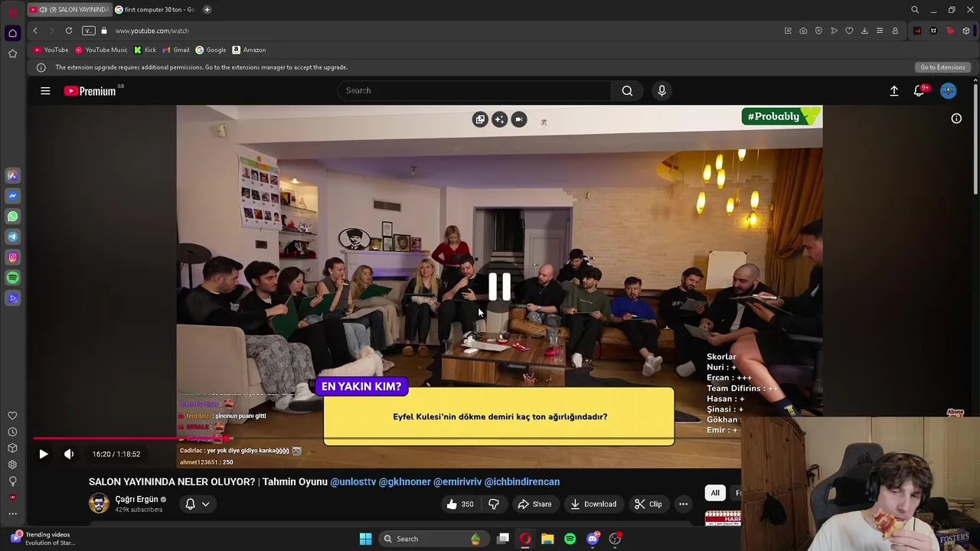This screenshot has width=980, height=551.
Task: Open browser downloads icon
Action: [x=864, y=31]
